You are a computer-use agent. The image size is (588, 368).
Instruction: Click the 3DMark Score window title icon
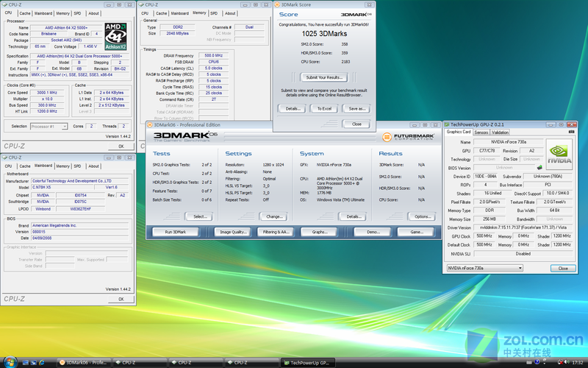click(277, 4)
